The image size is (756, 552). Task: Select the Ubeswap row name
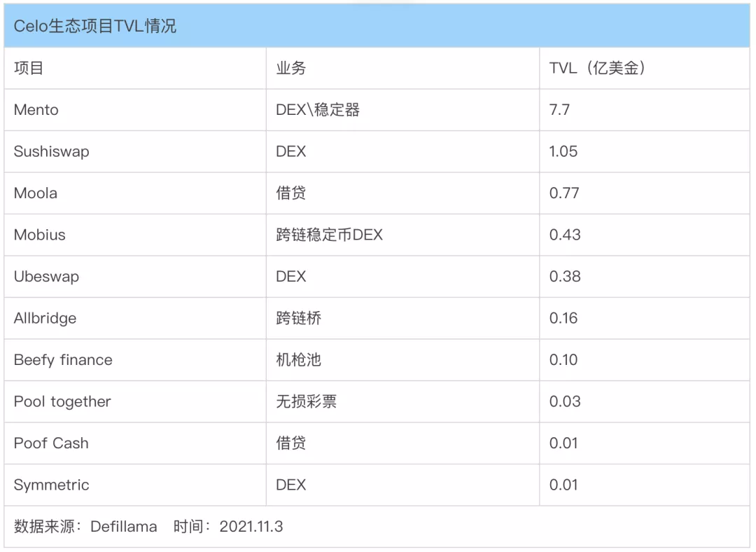[46, 277]
